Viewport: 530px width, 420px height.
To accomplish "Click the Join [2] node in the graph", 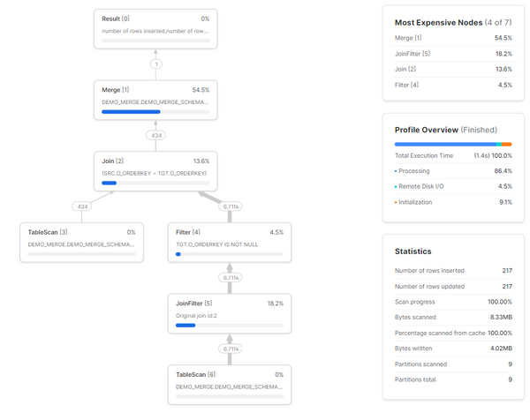I will point(155,171).
